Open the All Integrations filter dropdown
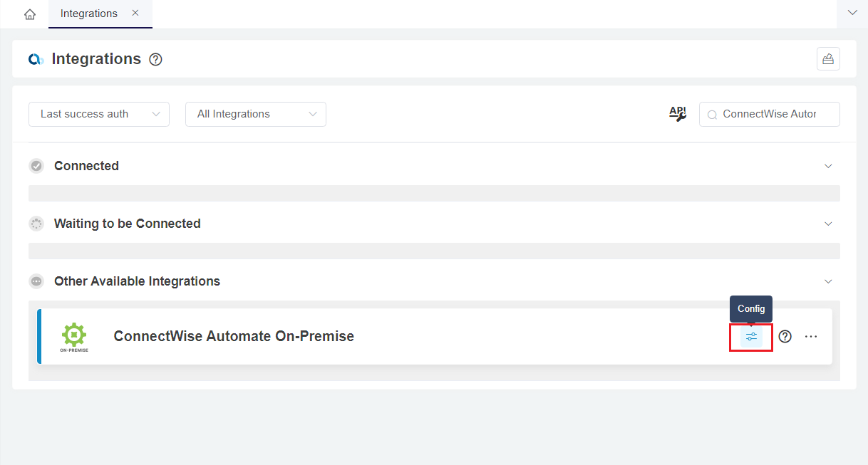 tap(256, 114)
